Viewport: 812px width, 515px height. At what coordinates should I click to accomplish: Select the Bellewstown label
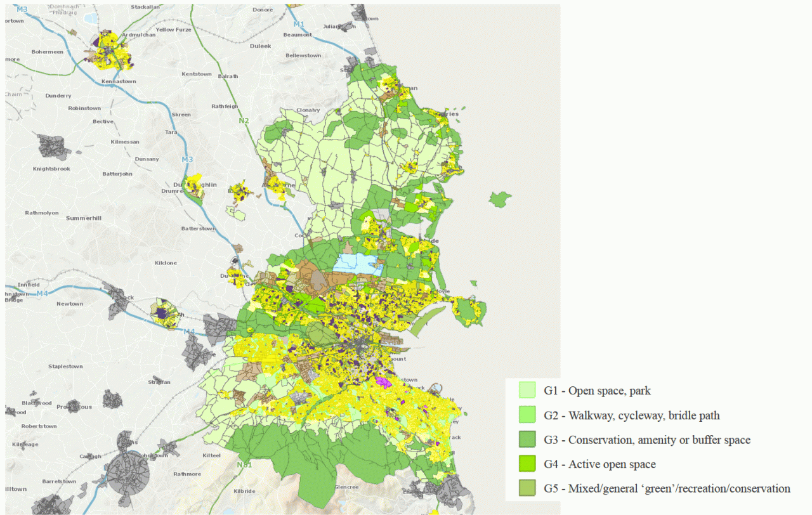(x=303, y=56)
